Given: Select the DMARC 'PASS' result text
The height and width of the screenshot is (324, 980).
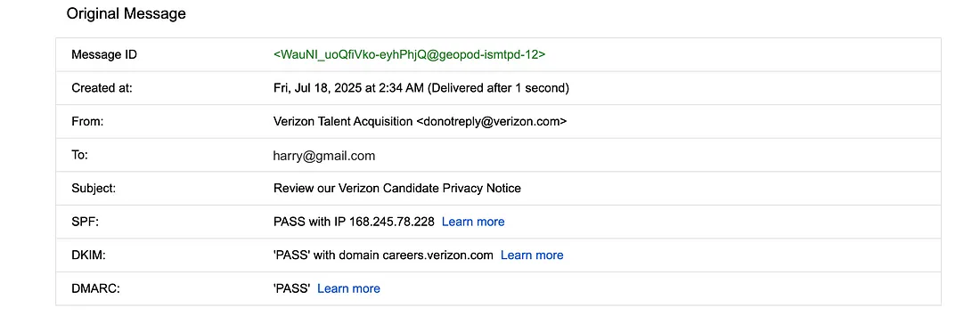Looking at the screenshot, I should coord(292,288).
